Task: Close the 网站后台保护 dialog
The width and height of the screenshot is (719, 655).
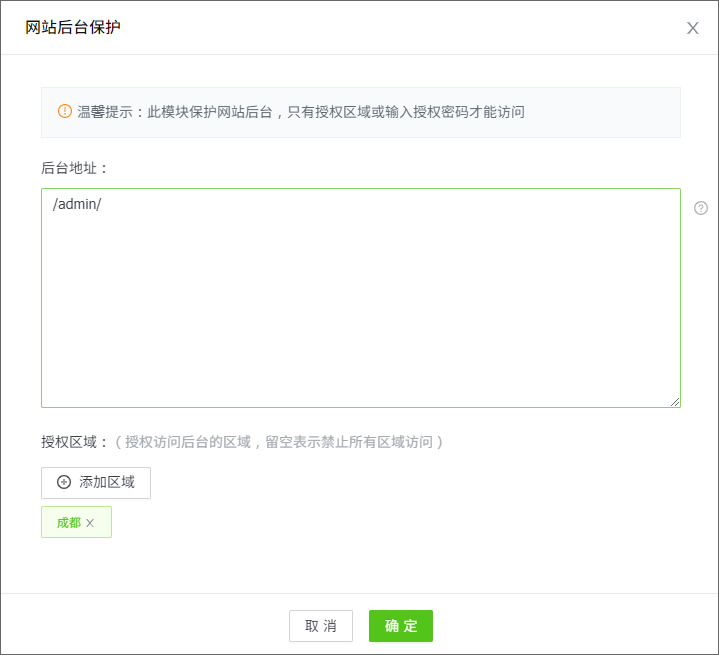Action: coord(692,28)
